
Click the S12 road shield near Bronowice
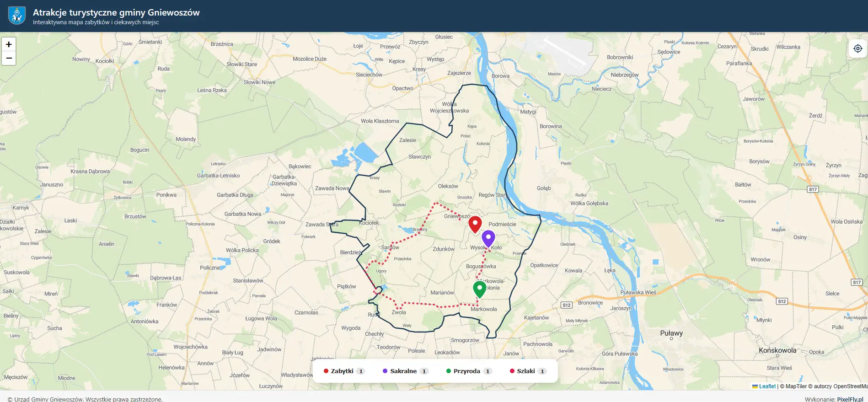[567, 305]
